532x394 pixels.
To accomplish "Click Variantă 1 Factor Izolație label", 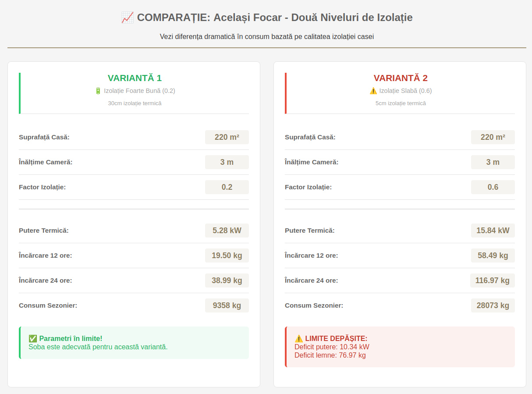I will pos(42,187).
